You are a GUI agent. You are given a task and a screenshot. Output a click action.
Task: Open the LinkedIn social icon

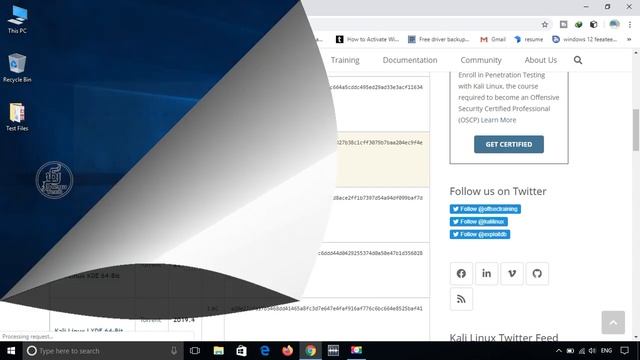pyautogui.click(x=487, y=273)
